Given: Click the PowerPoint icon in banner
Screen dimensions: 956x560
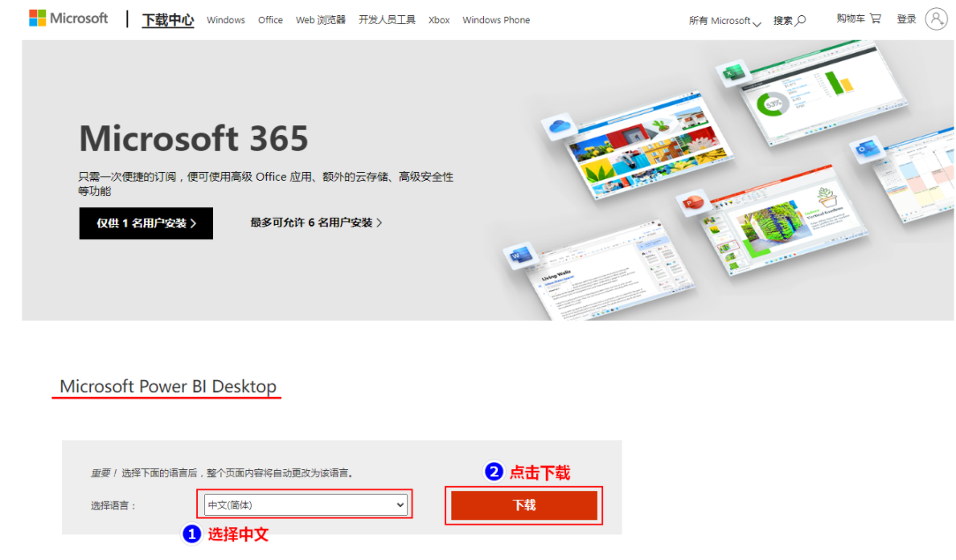Looking at the screenshot, I should (x=693, y=203).
